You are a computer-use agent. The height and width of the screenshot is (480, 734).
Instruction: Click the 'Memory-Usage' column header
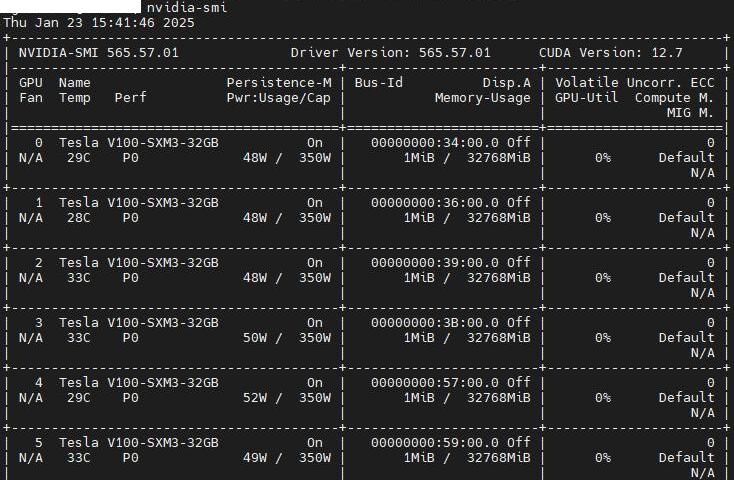click(483, 98)
